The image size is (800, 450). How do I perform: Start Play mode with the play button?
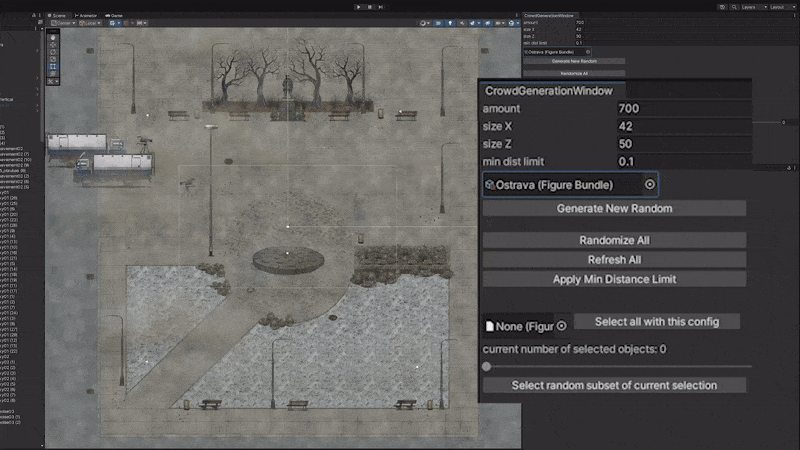tap(359, 7)
